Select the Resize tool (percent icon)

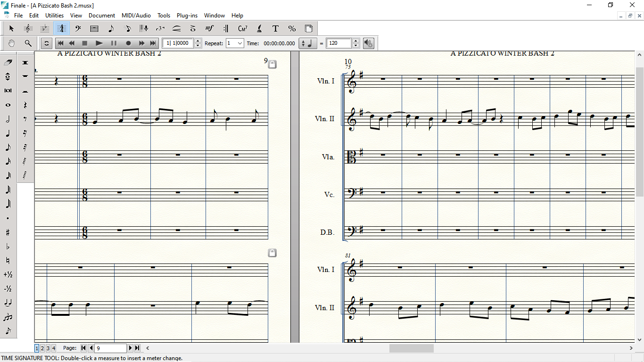(292, 29)
